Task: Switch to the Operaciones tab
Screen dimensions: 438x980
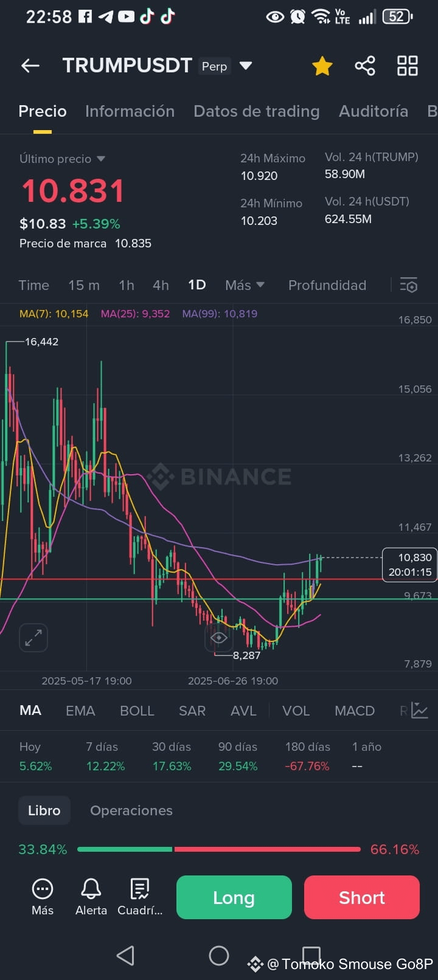Action: 131,810
